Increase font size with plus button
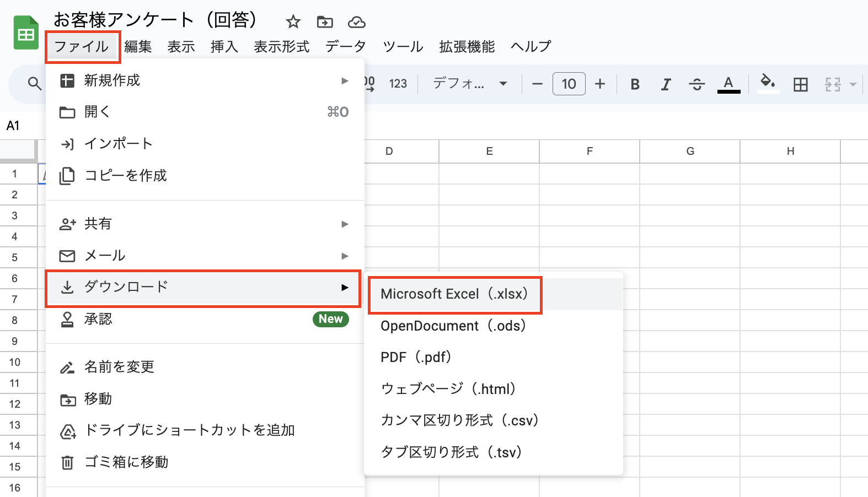 (x=600, y=84)
